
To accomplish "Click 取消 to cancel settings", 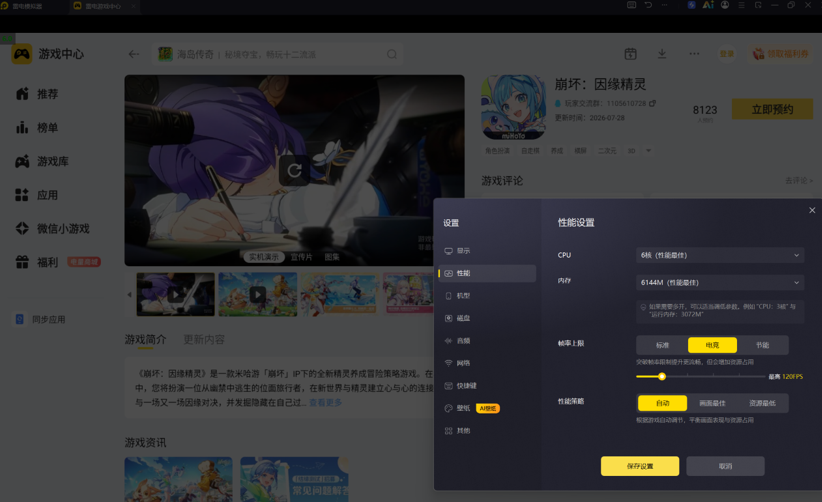I will coord(725,466).
